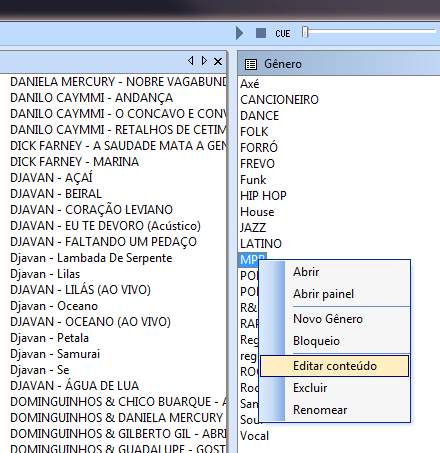Click the Gênero panel list icon
This screenshot has width=440, height=453.
(x=251, y=64)
